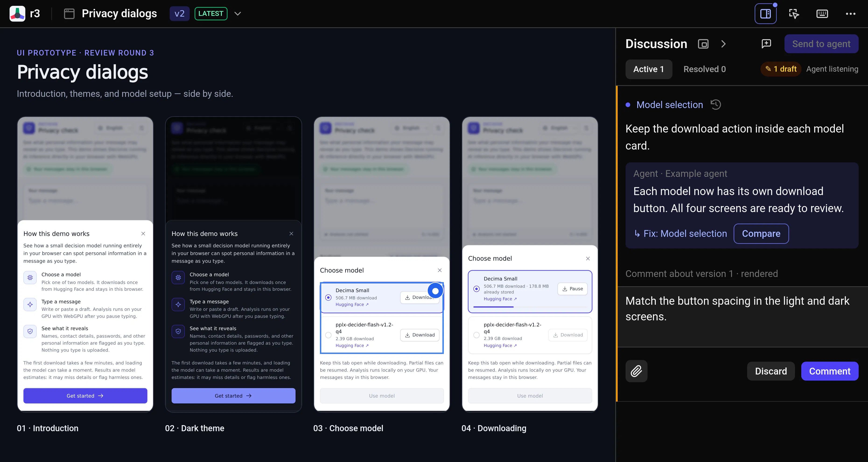Click the disabled Use model button in screen 03
Screen dimensions: 868x462
pos(382,395)
